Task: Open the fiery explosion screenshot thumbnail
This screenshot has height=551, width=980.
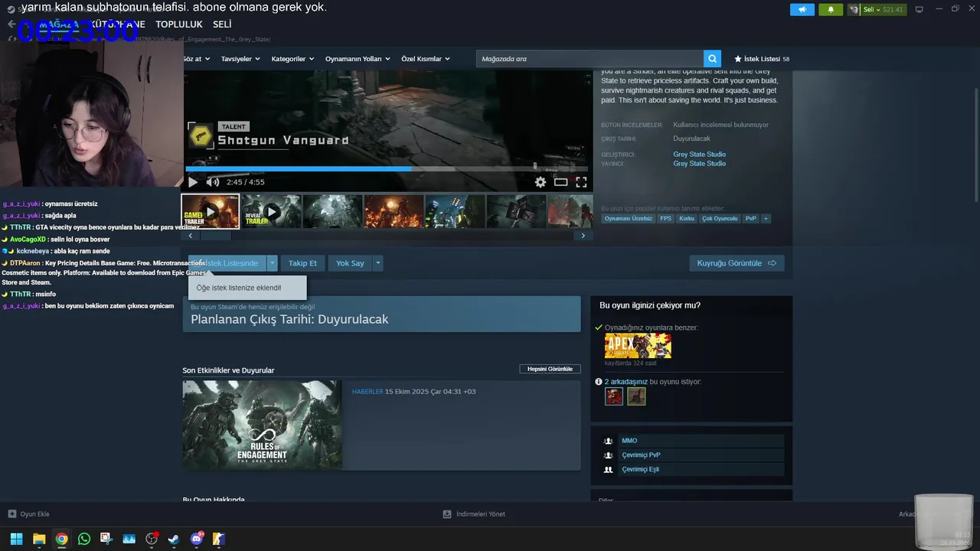Action: 394,211
